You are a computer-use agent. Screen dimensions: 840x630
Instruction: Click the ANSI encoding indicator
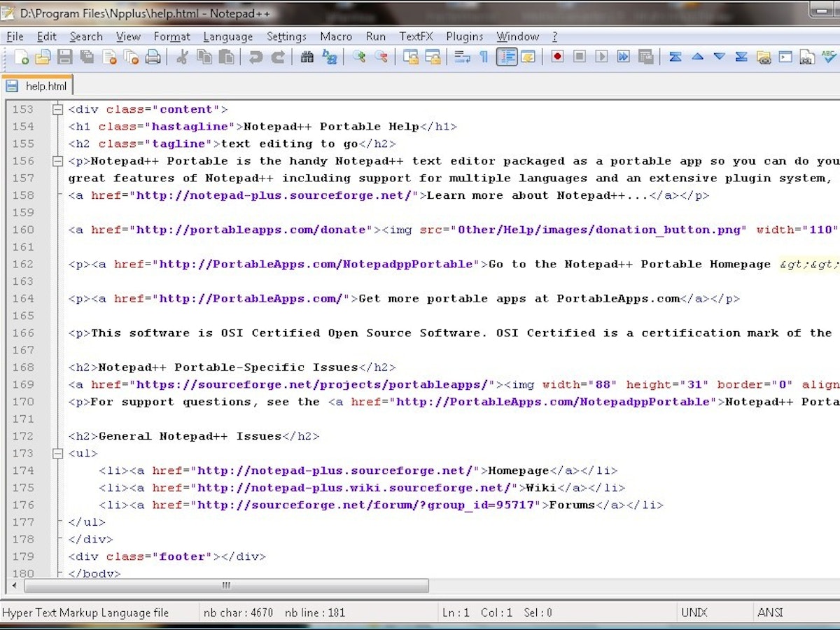770,612
